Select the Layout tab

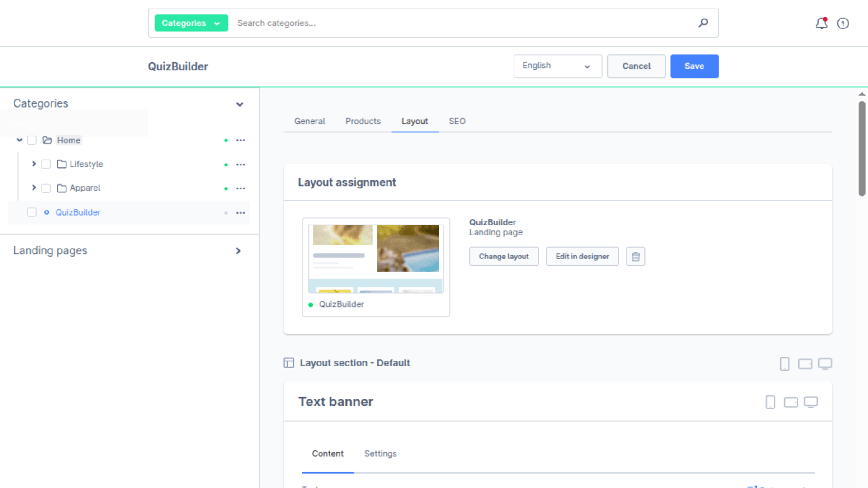coord(415,121)
